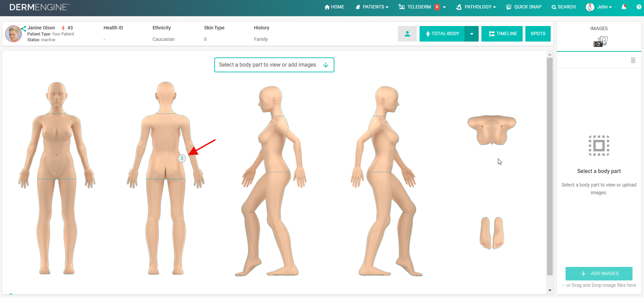Click the patient name Janine Olson
Screen dimensions: 644x298
[x=41, y=28]
